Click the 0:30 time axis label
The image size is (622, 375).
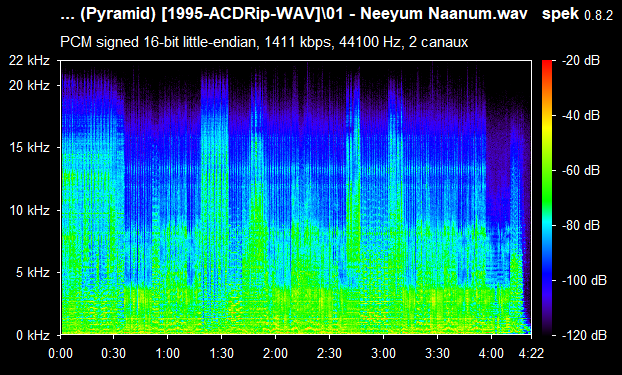[x=113, y=353]
